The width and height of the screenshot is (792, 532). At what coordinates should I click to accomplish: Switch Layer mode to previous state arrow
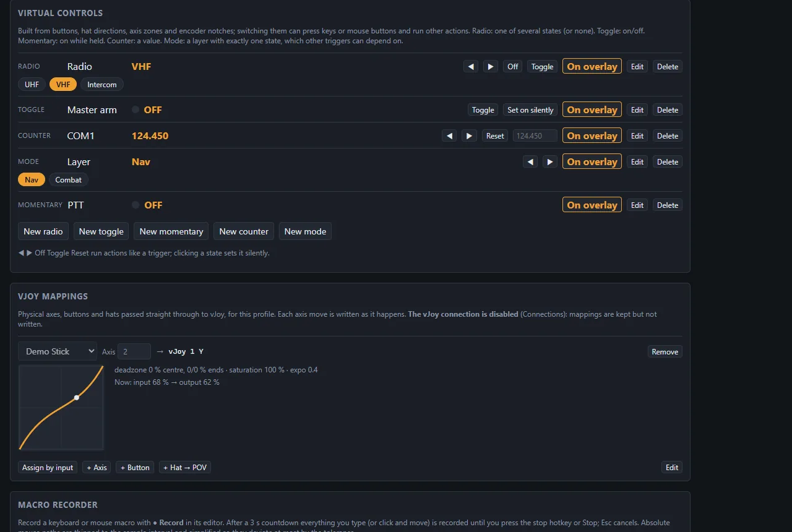click(x=530, y=161)
